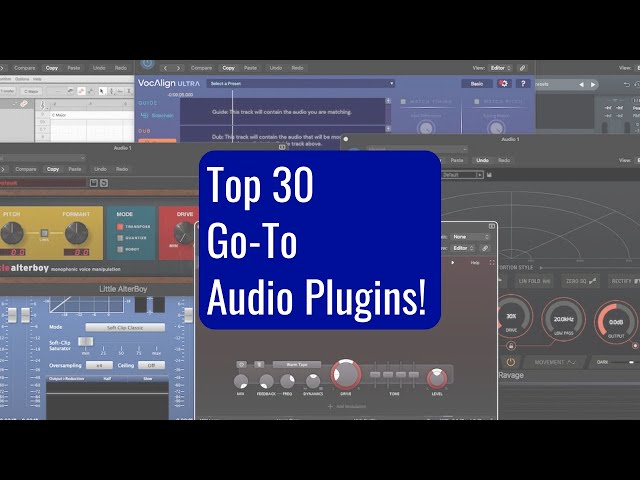Click the Little AlterBoy Formant knob

pos(76,233)
